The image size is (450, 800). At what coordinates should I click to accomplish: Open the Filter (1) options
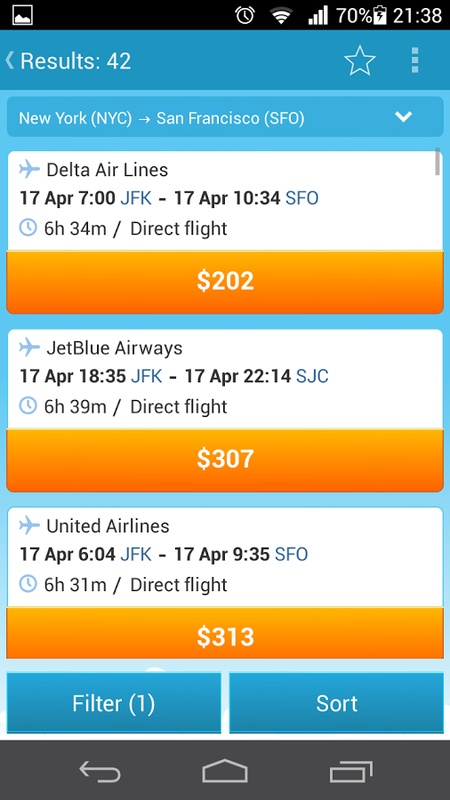(x=114, y=703)
